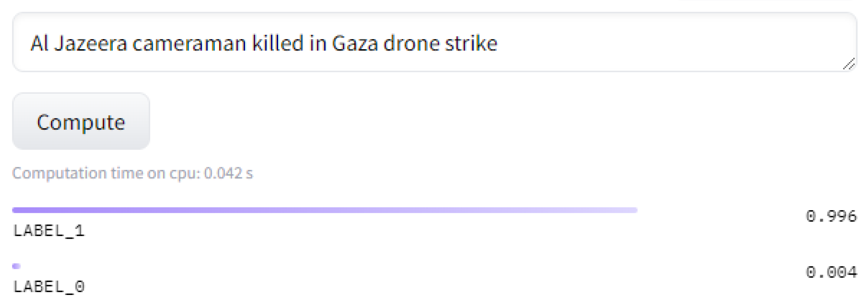Click the 0.996 score value
This screenshot has width=868, height=303.
(831, 216)
